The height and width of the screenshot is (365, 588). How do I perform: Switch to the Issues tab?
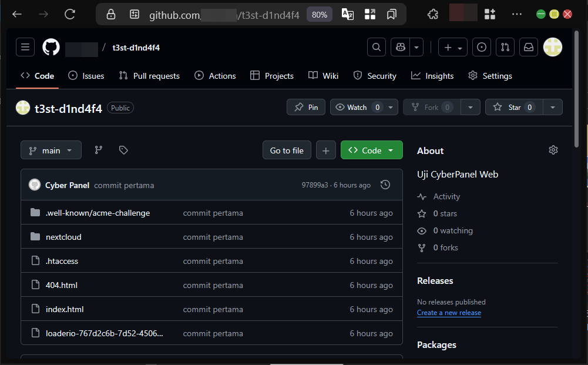point(86,76)
